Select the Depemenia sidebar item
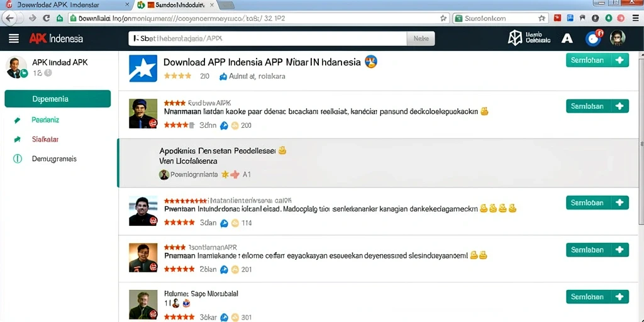 57,99
